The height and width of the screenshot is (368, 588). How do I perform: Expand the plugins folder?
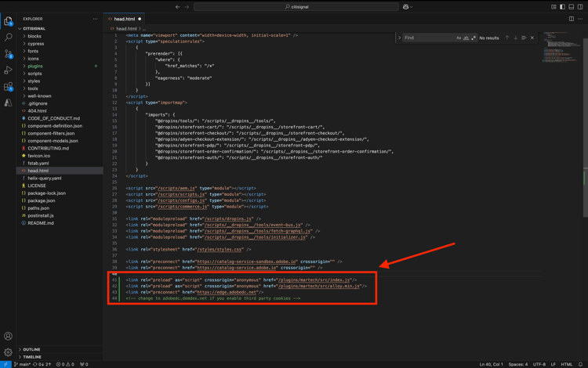35,66
